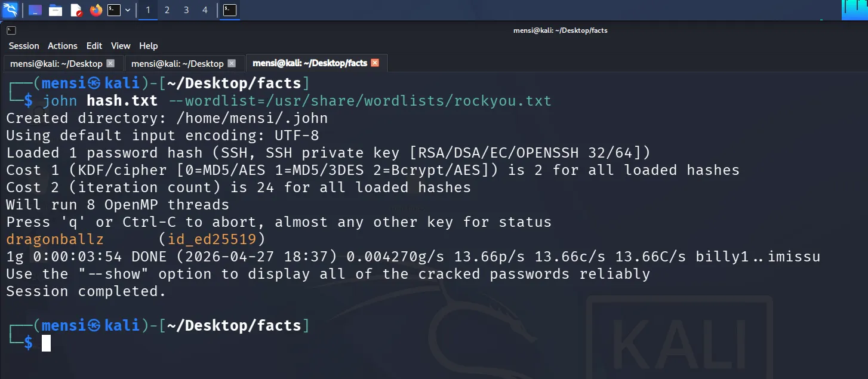Select the running terminal taskbar item
This screenshot has width=868, height=379.
[230, 10]
